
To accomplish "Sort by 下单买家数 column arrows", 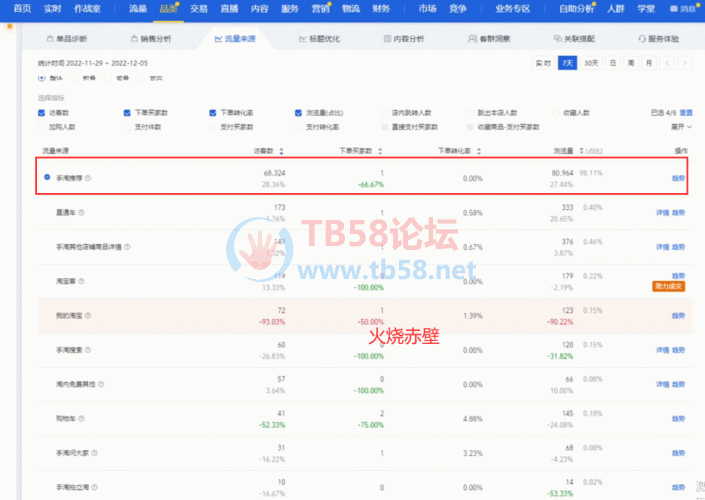I will click(x=381, y=151).
